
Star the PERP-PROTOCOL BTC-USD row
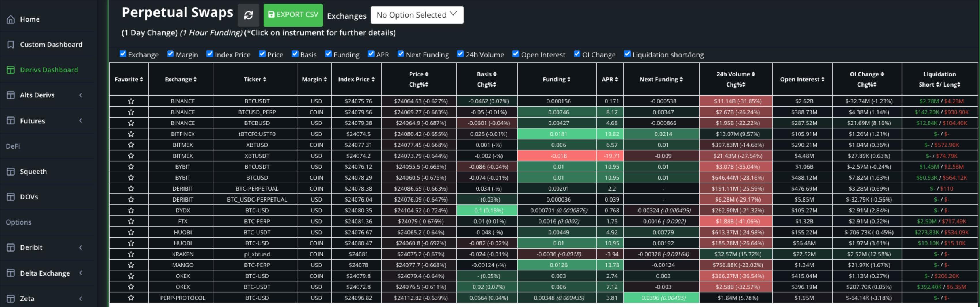[131, 298]
